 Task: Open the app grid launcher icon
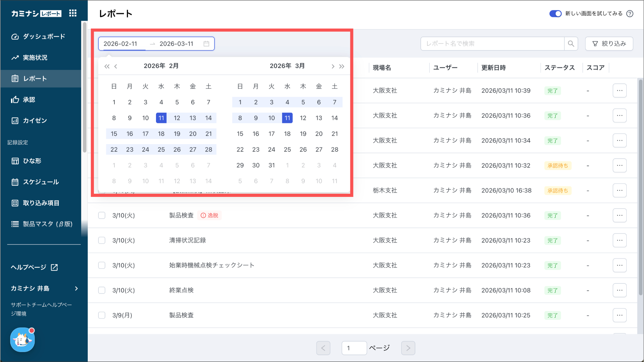[x=73, y=13]
